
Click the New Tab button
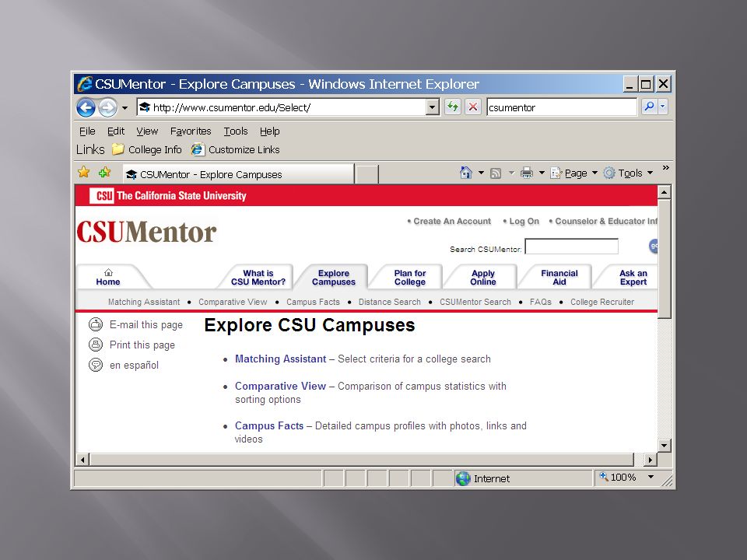click(x=366, y=174)
